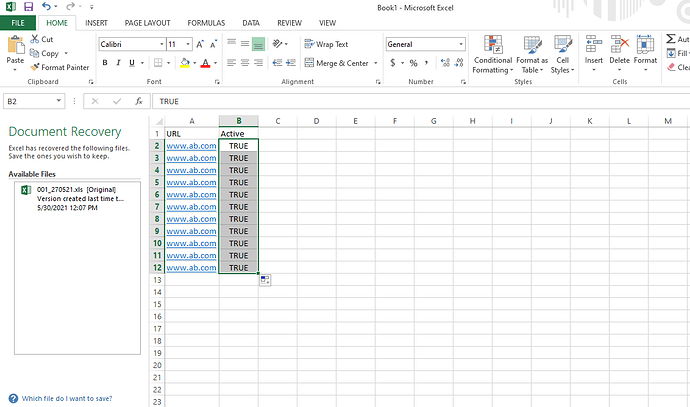Open the Merge & Center dropdown arrow
Viewport: 690px width, 407px height.
click(375, 63)
